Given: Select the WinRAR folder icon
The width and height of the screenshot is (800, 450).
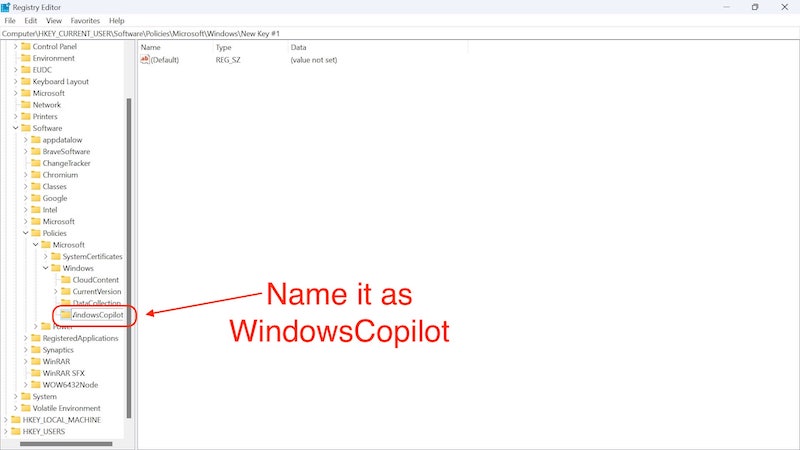Looking at the screenshot, I should 36,361.
